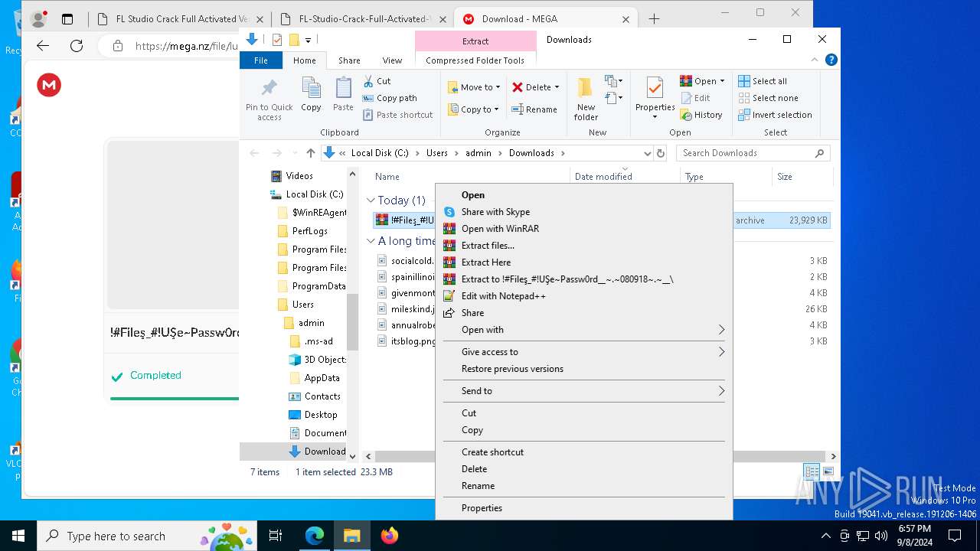Click the MEGA logo on the page
The height and width of the screenshot is (551, 980).
tap(49, 85)
